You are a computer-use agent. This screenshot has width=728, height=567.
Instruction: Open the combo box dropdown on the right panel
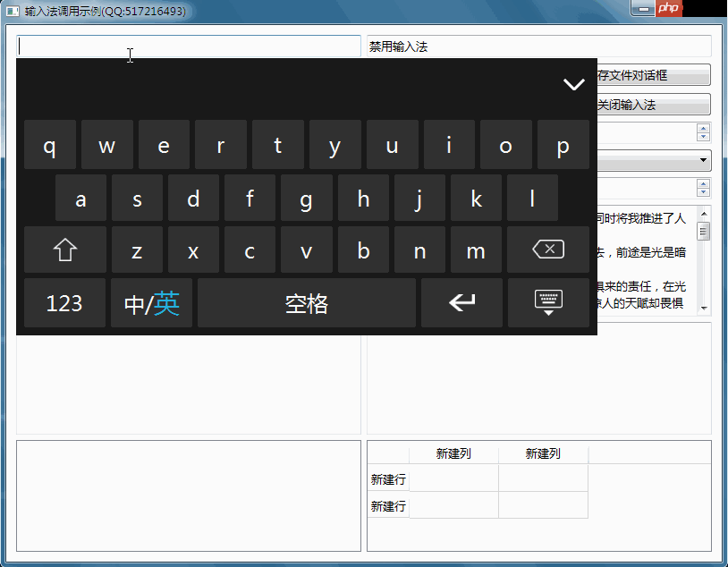click(x=702, y=161)
